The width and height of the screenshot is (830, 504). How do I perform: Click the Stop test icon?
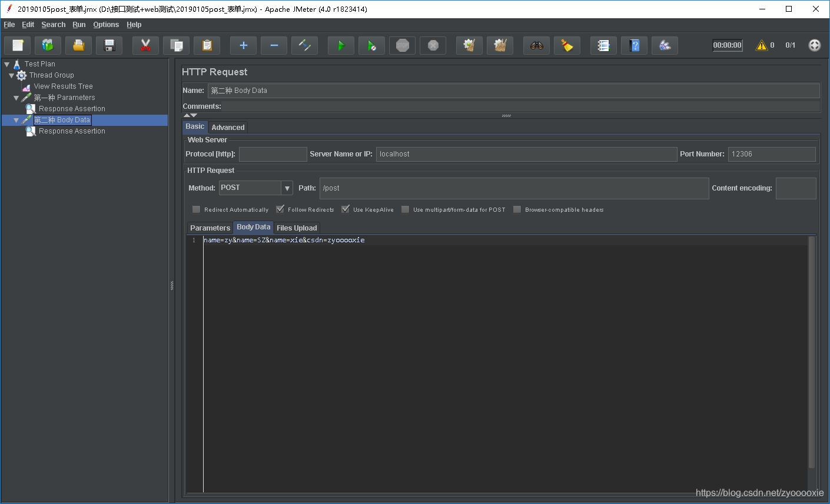[402, 45]
